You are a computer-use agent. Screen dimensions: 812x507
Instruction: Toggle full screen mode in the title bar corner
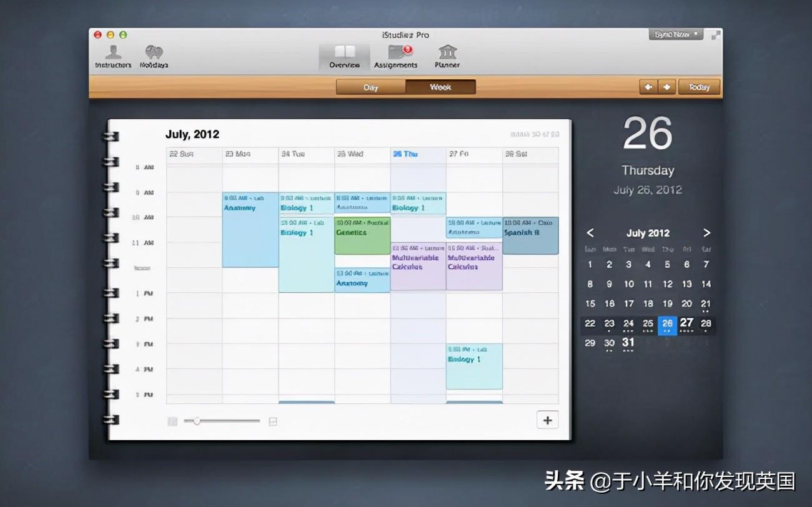coord(715,36)
